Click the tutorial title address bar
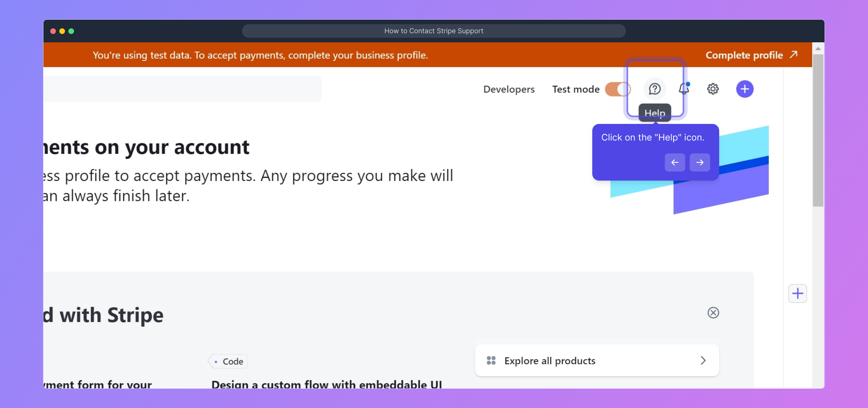The image size is (868, 408). tap(434, 31)
